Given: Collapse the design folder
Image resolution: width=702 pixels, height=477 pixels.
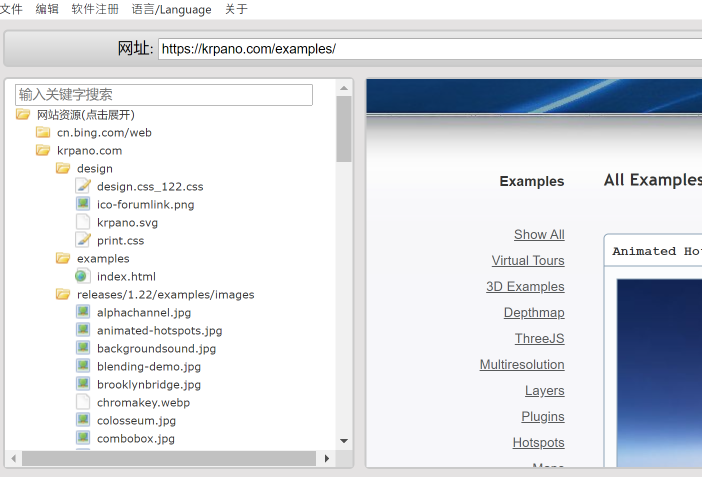Looking at the screenshot, I should (63, 168).
